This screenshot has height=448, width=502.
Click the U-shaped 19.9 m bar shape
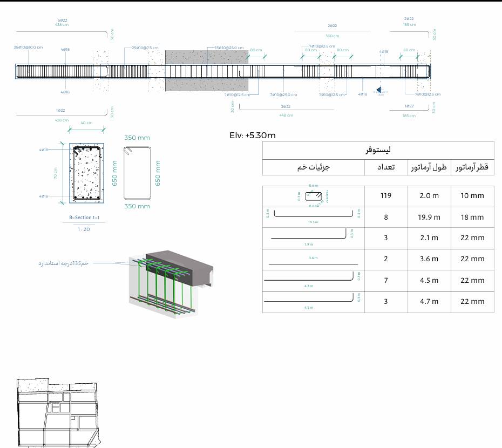point(313,214)
